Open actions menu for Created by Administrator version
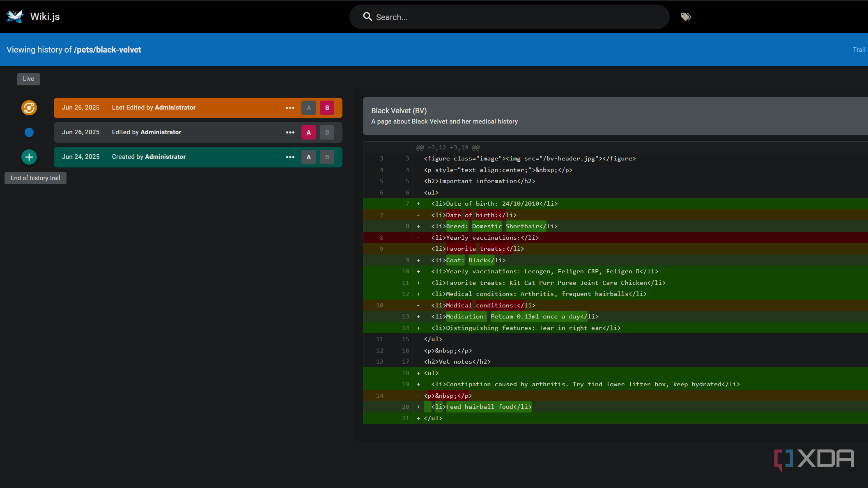Screen dimensions: 868x488 click(290, 157)
